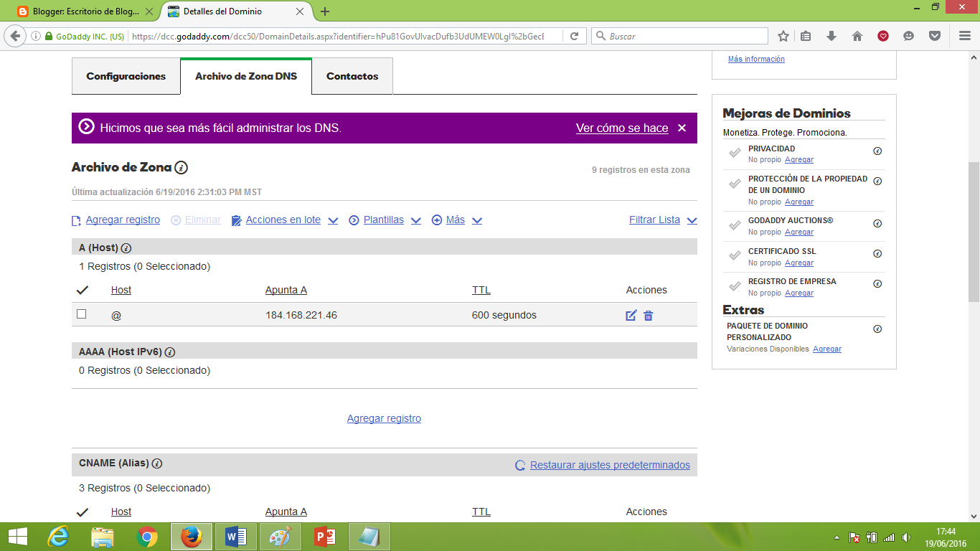Expand Acciones en lote dropdown
980x551 pixels.
333,221
